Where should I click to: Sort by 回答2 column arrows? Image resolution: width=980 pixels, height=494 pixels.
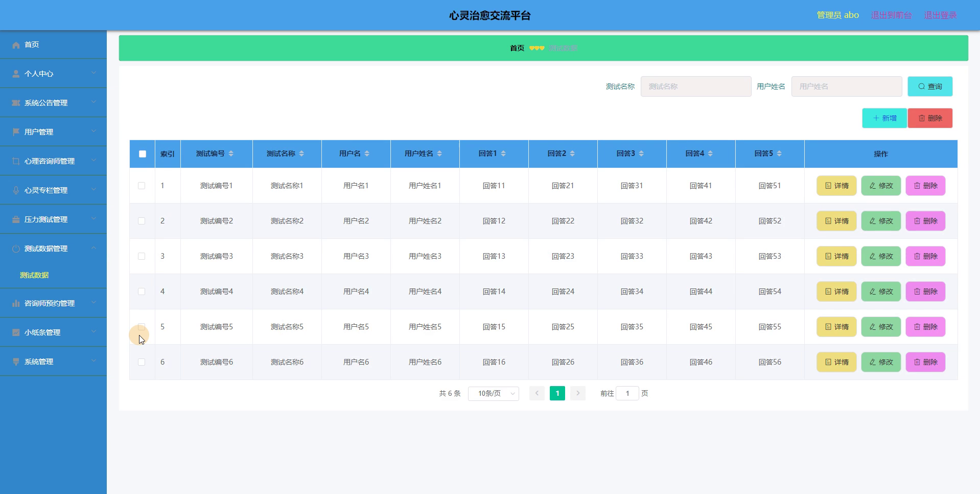(x=572, y=154)
